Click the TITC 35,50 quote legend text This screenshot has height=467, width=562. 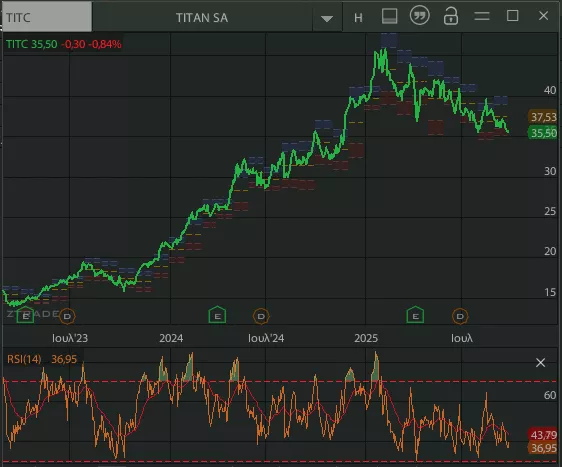(x=32, y=44)
